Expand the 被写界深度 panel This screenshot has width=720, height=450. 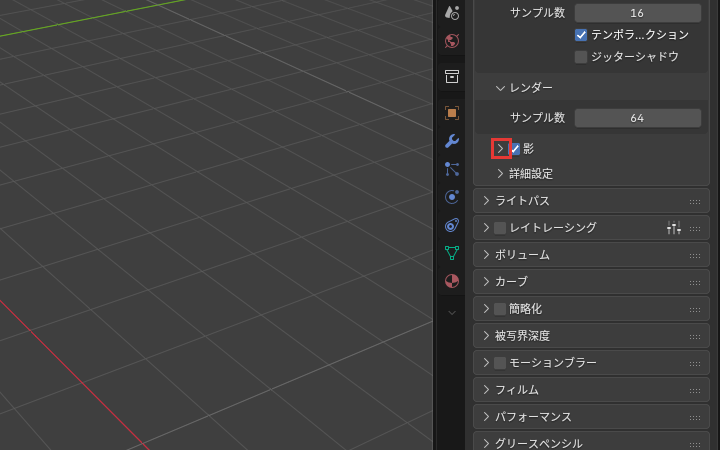pos(486,336)
